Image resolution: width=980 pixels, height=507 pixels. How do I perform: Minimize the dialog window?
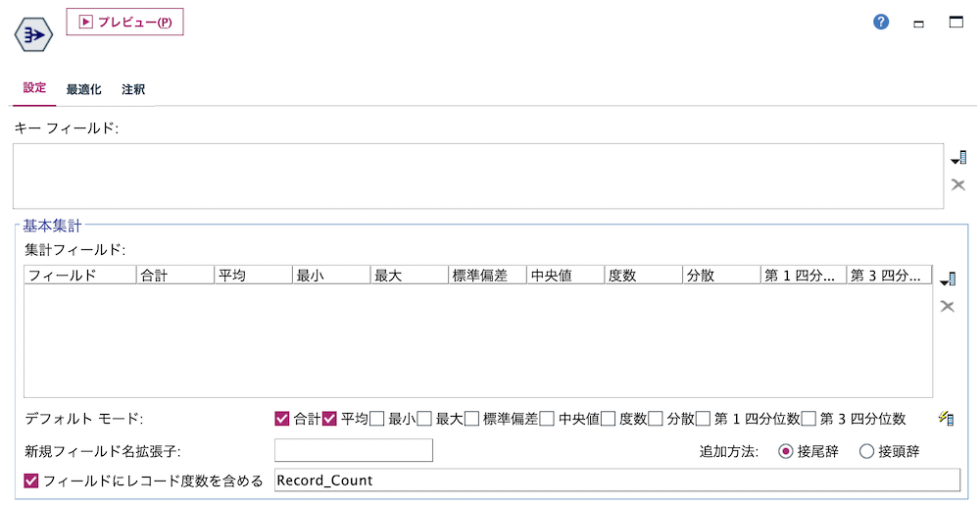pos(919,24)
